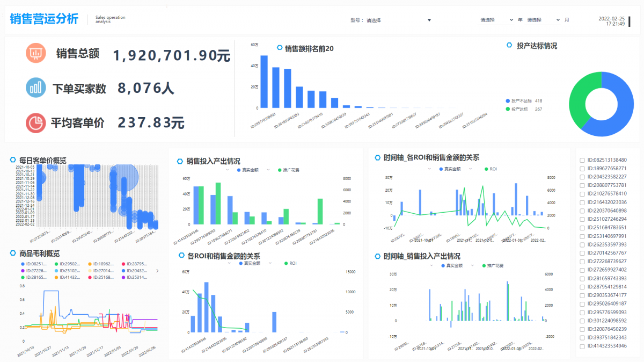
Task: Open the year 请选择 dropdown
Action: click(x=496, y=20)
